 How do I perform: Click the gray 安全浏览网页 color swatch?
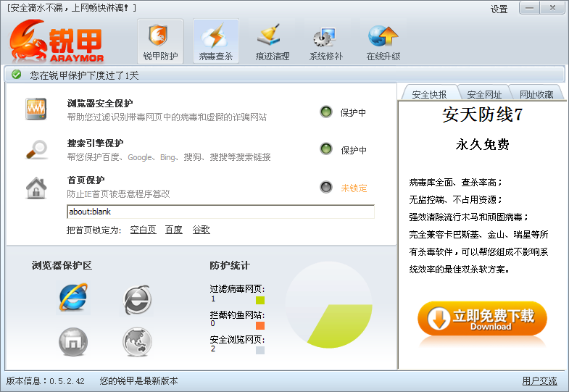[260, 350]
